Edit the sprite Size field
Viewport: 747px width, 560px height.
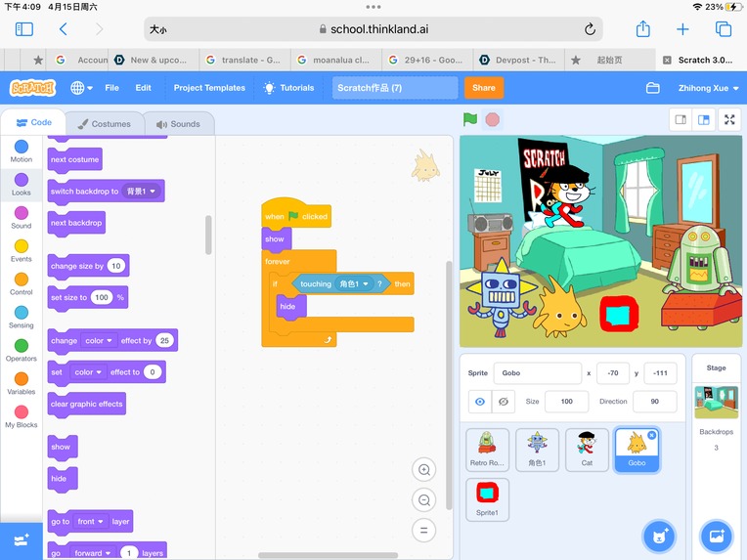(566, 402)
